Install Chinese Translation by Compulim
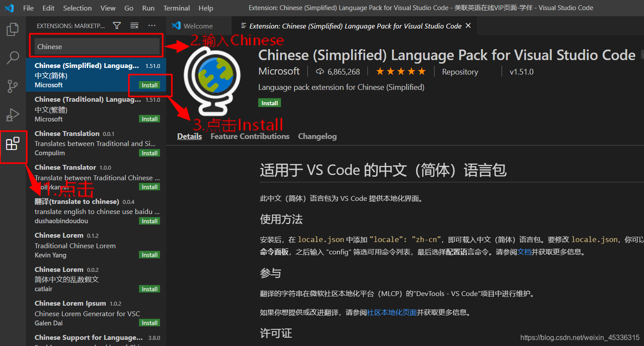This screenshot has height=346, width=644. 149,153
